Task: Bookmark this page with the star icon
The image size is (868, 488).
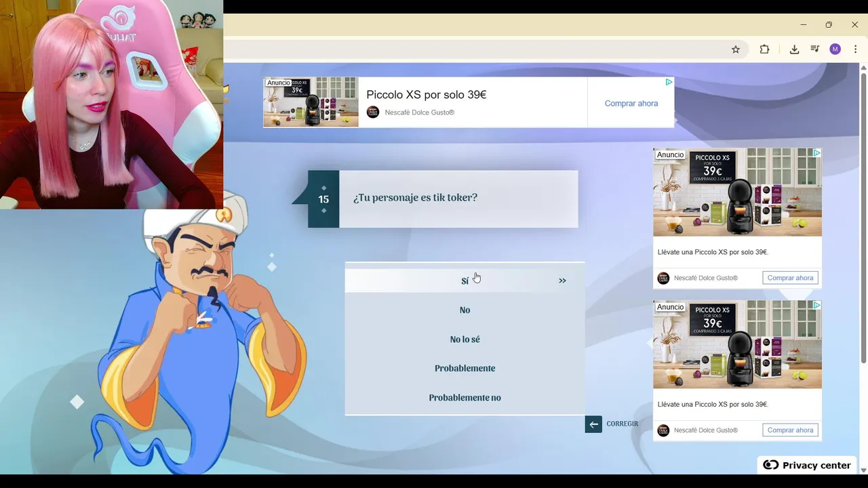Action: (x=736, y=49)
